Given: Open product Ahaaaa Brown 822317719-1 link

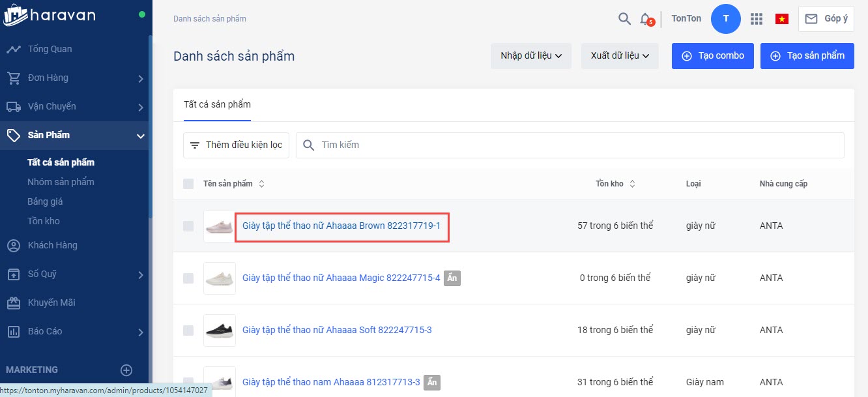Looking at the screenshot, I should point(341,226).
